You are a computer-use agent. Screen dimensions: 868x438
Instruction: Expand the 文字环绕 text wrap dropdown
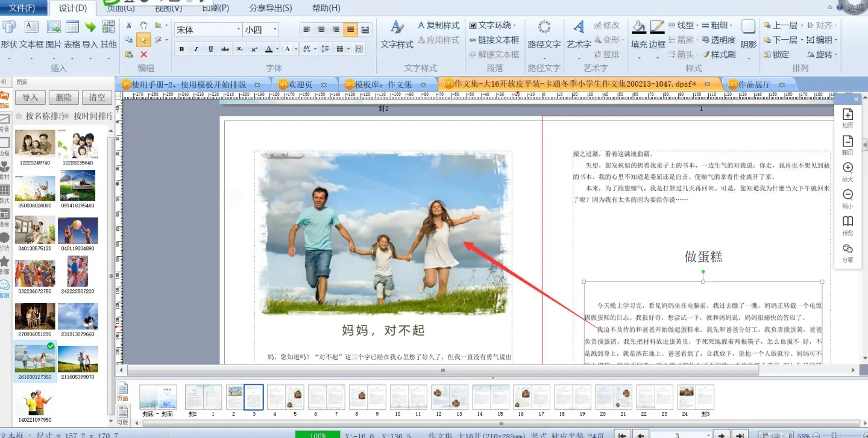(514, 25)
